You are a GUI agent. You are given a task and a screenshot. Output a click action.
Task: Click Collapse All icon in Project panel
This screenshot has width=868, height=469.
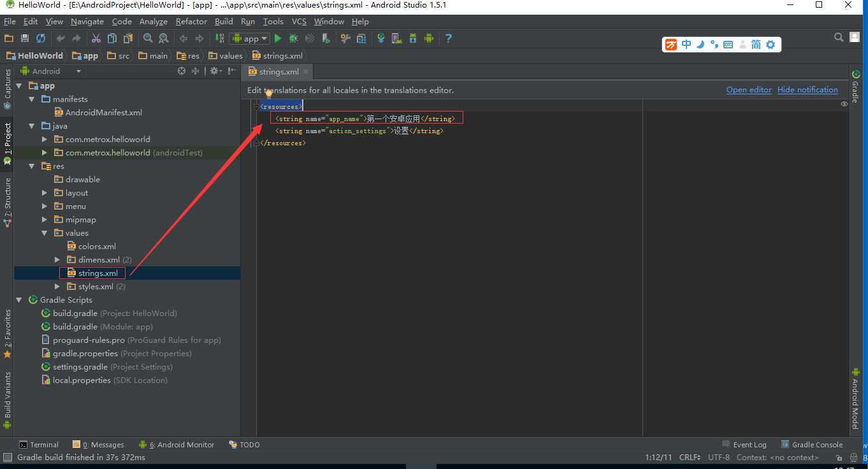tap(196, 71)
